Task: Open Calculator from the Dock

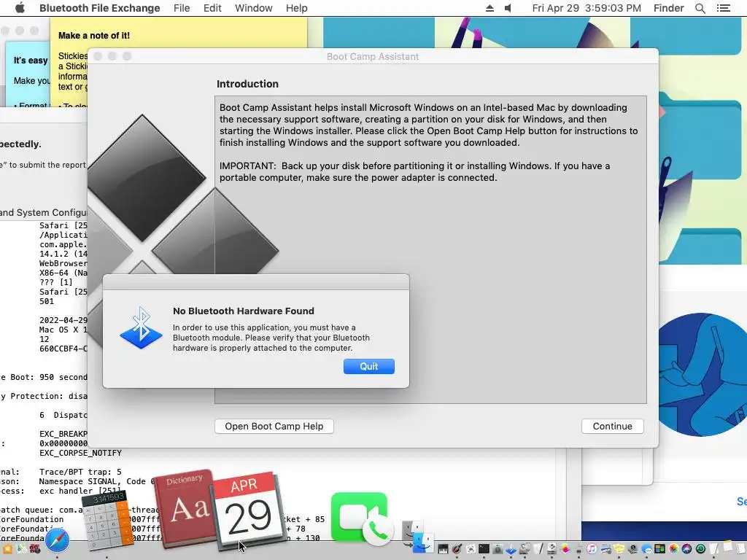Action: pyautogui.click(x=107, y=521)
